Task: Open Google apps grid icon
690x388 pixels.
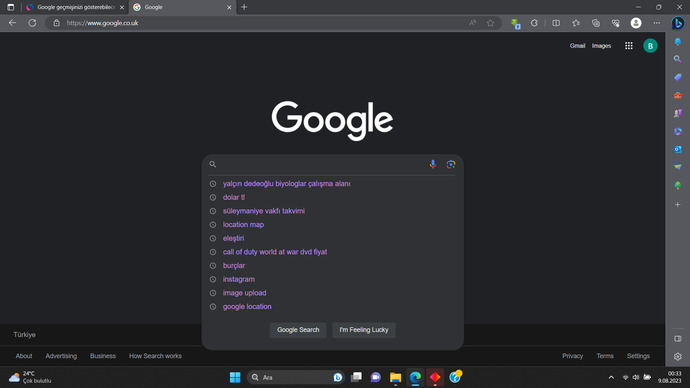Action: pyautogui.click(x=629, y=46)
